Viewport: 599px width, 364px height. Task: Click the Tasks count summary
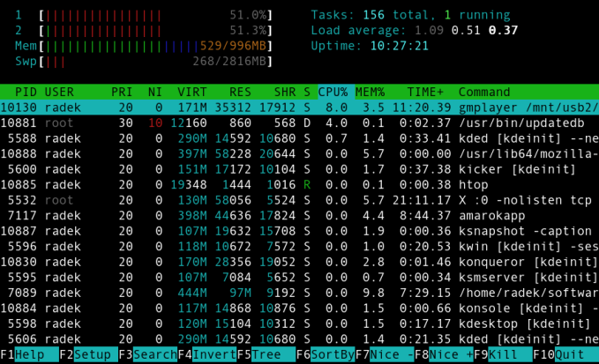[x=410, y=15]
